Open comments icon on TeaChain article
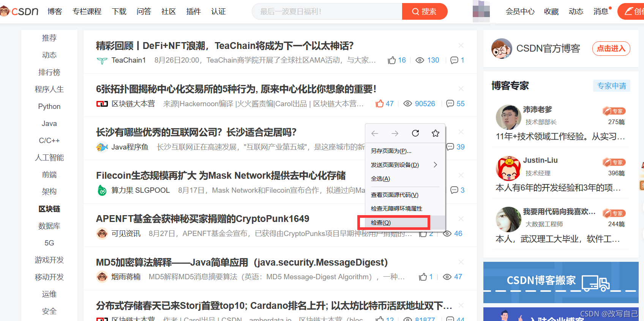This screenshot has width=644, height=321. (x=454, y=60)
